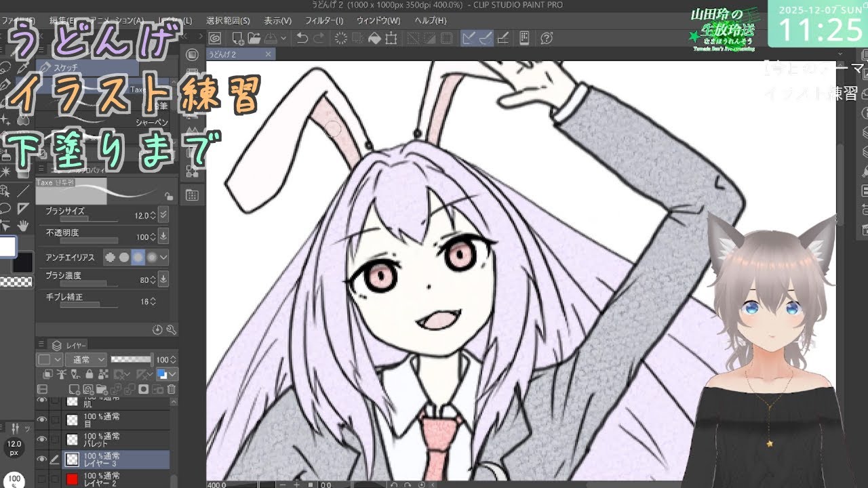Set reference layer lighthouse icon
This screenshot has height=488, width=868.
tap(60, 374)
